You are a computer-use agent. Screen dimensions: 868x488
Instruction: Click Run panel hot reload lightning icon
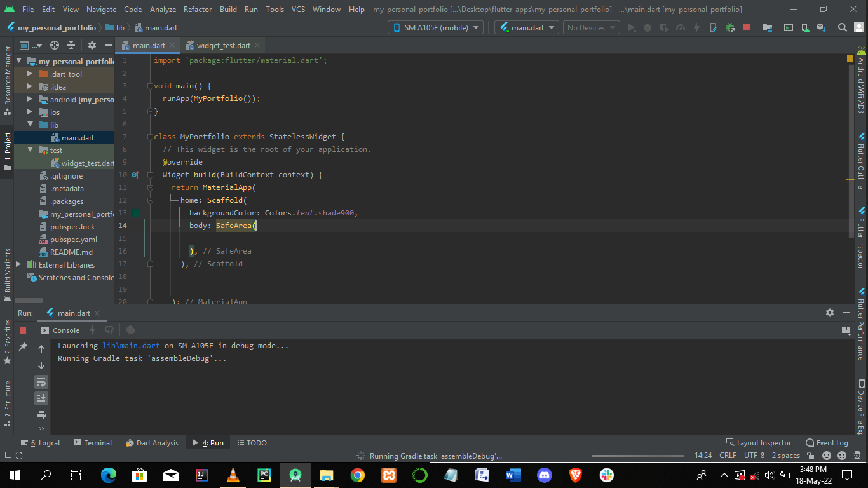[x=92, y=330]
